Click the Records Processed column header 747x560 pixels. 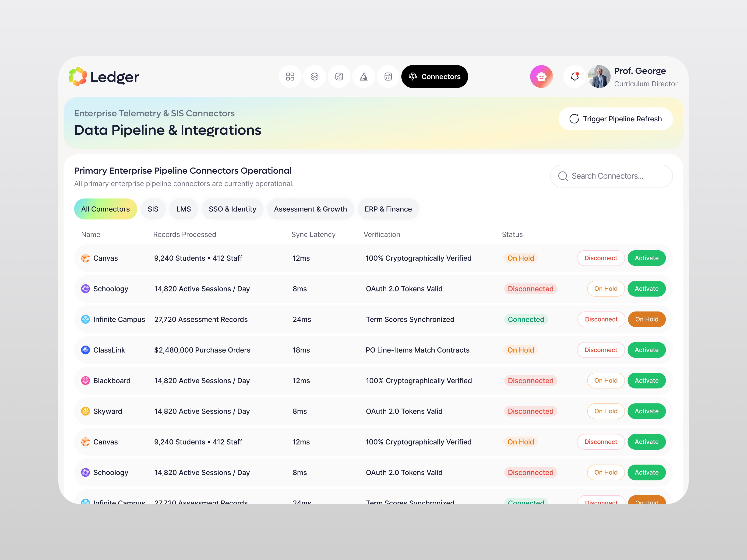184,234
